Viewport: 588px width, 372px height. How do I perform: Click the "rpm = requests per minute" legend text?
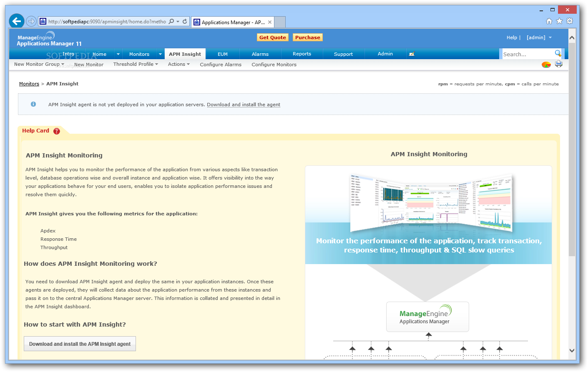(470, 84)
